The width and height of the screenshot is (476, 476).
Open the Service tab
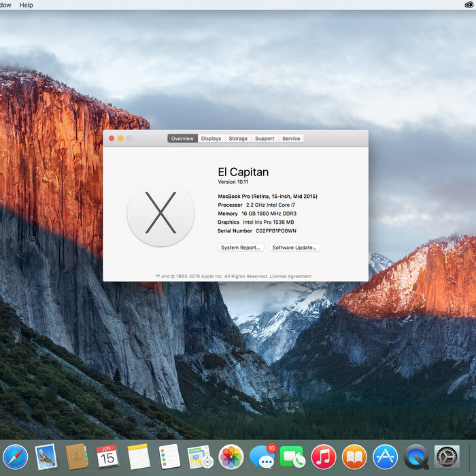[291, 139]
